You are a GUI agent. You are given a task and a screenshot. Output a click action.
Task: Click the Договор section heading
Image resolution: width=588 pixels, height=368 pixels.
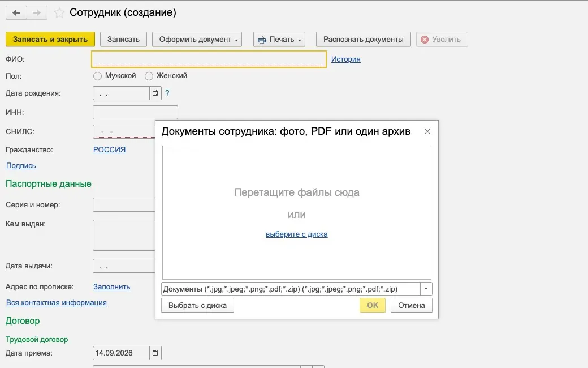click(23, 321)
